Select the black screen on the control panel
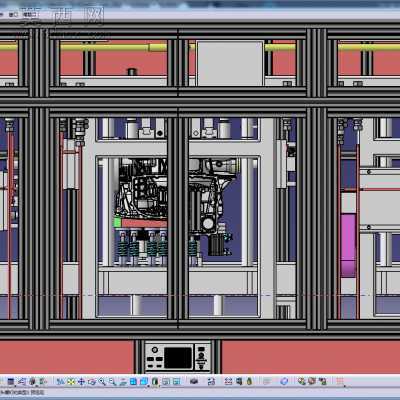 coord(178,358)
